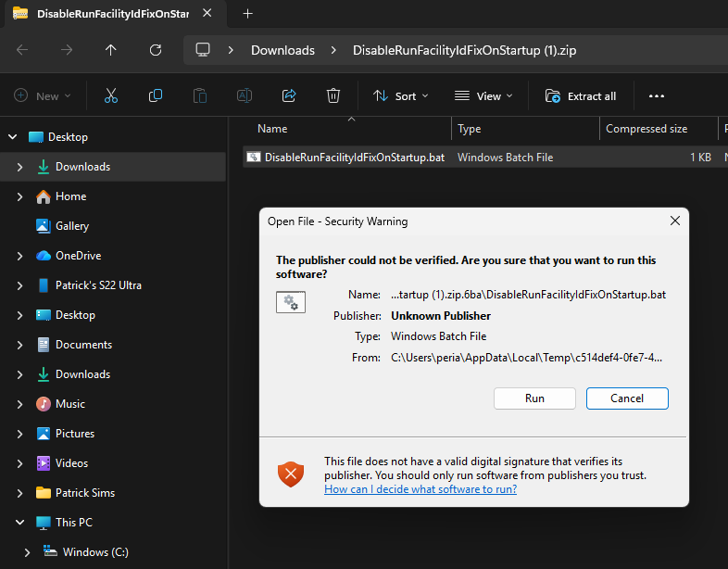Click the Paste clipboard icon
Screen dimensions: 728x569
(200, 96)
